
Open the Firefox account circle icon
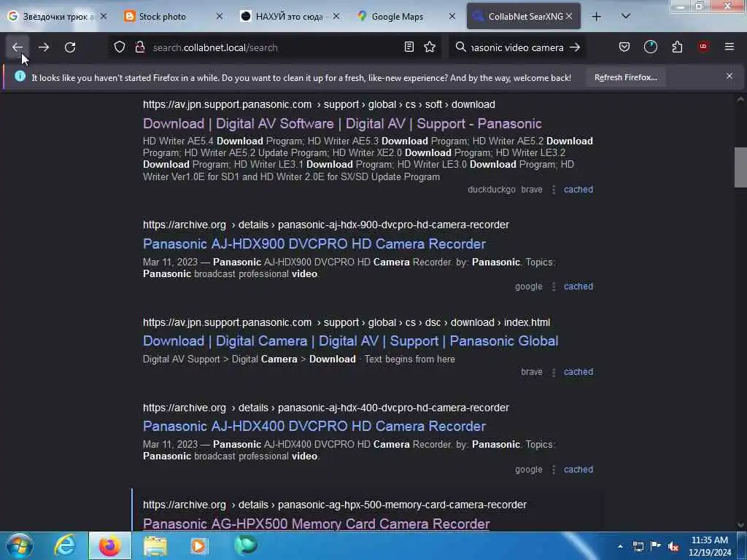650,47
